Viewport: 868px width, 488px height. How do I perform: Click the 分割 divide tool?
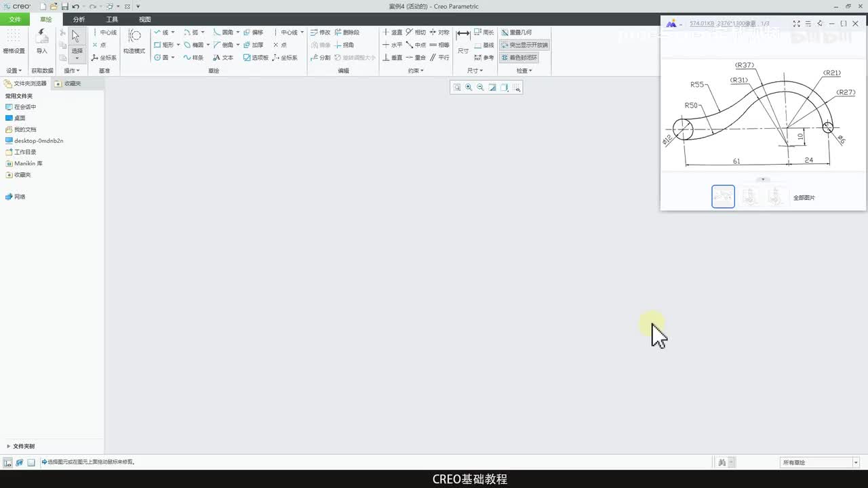[x=320, y=58]
